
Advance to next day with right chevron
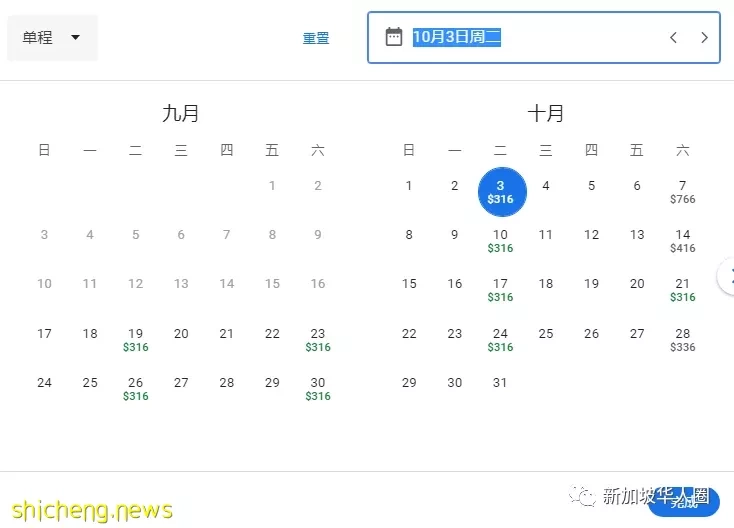[704, 37]
